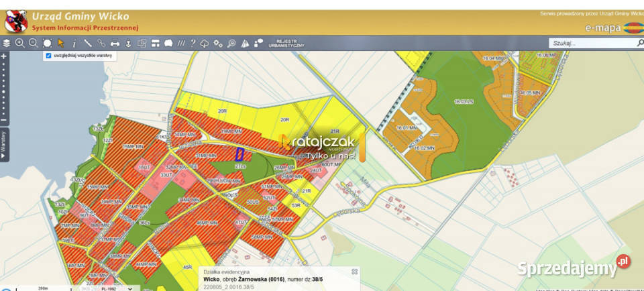The height and width of the screenshot is (291, 644).
Task: Click the 24UT zone label
Action: tap(316, 170)
